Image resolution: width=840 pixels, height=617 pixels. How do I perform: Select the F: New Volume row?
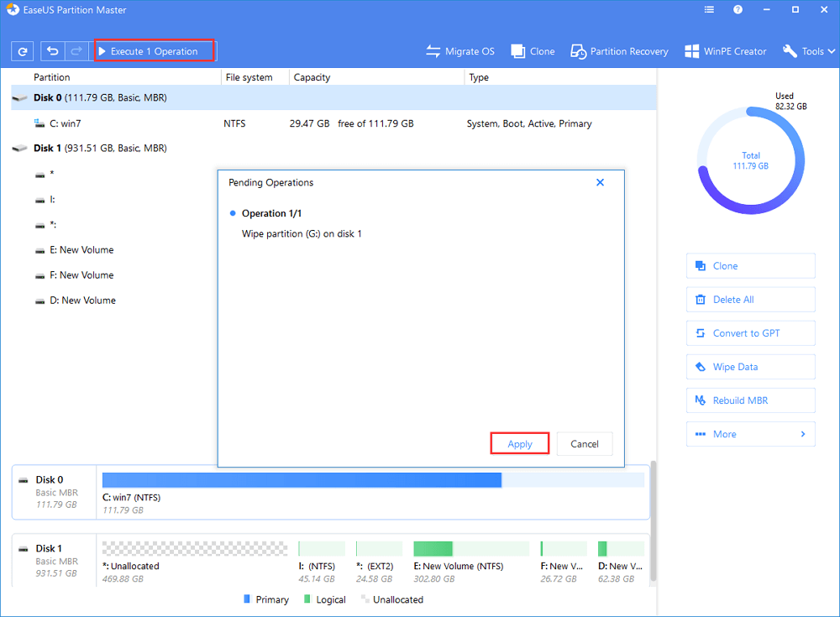(x=114, y=275)
